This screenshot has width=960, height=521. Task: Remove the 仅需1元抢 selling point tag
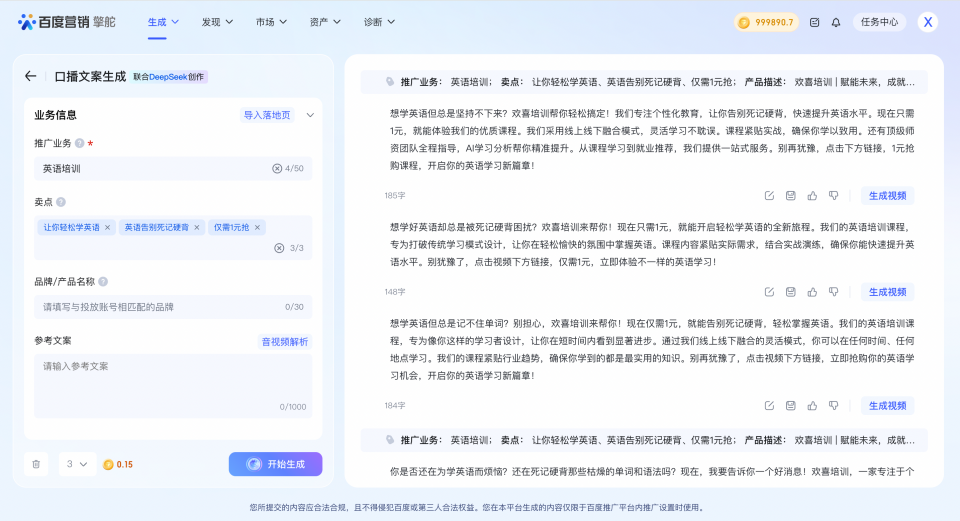tap(257, 227)
